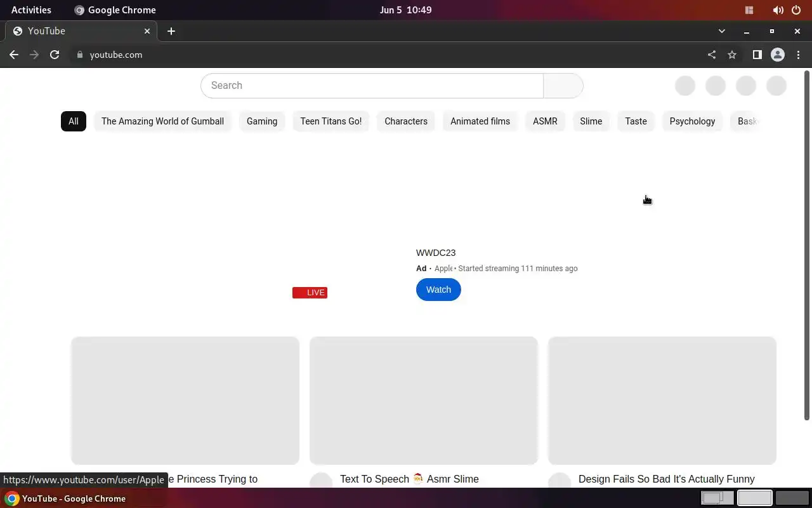
Task: Click the search submit button
Action: (563, 86)
